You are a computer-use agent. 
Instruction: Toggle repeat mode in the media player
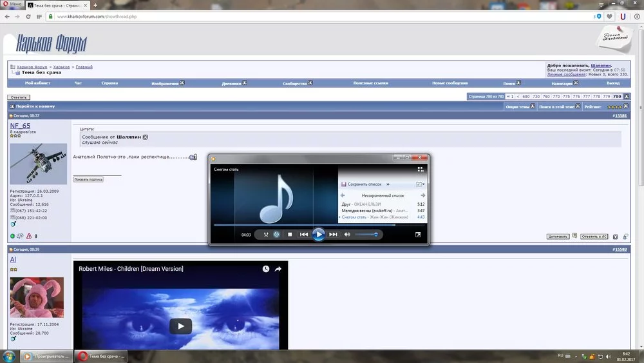tap(276, 234)
